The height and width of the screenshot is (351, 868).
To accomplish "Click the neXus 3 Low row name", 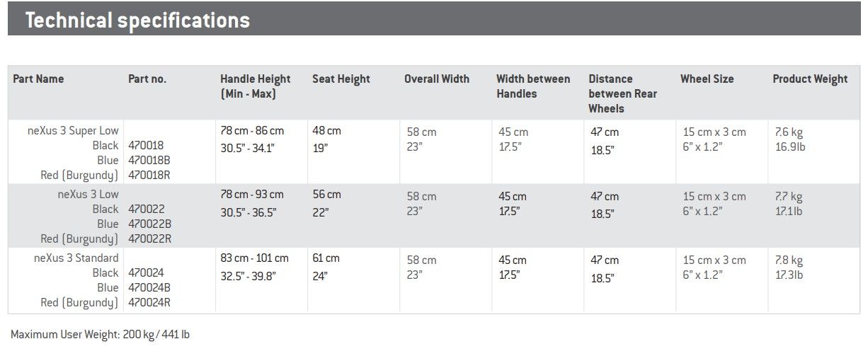I will click(x=88, y=195).
